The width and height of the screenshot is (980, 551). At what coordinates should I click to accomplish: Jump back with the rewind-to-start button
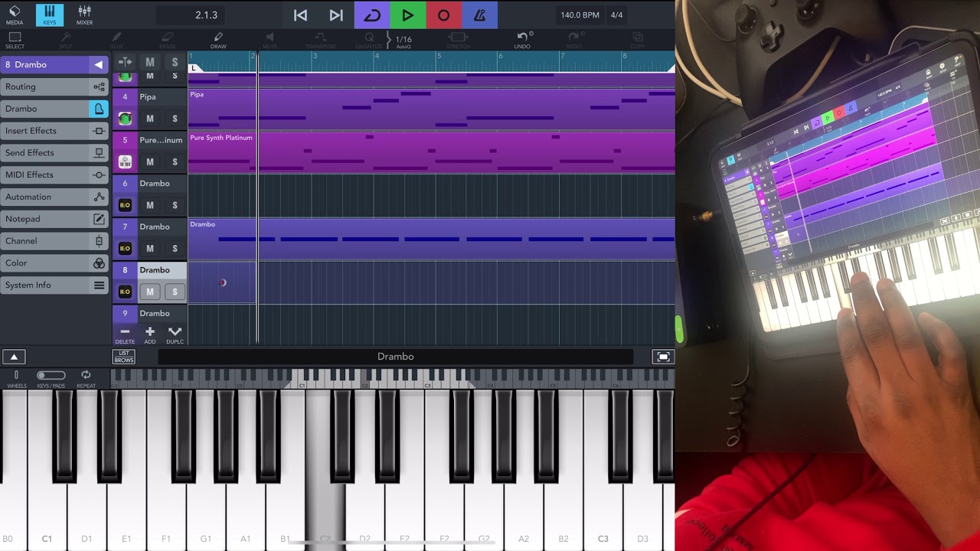[x=300, y=15]
